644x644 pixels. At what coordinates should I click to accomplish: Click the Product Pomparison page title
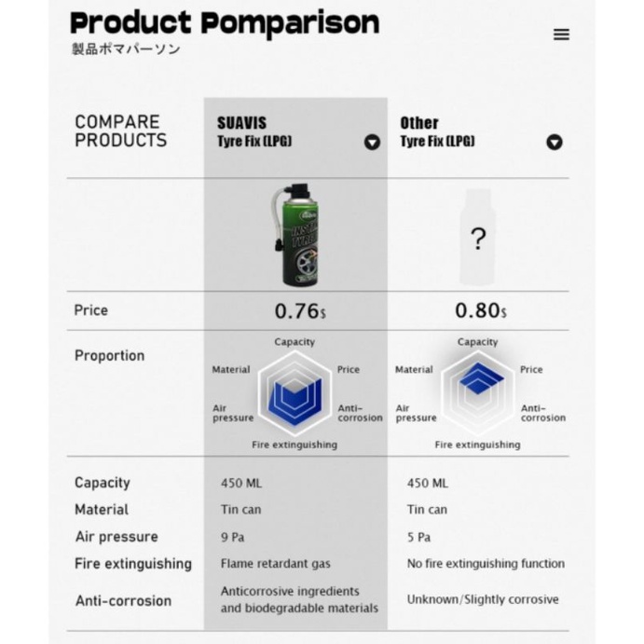pos(225,22)
